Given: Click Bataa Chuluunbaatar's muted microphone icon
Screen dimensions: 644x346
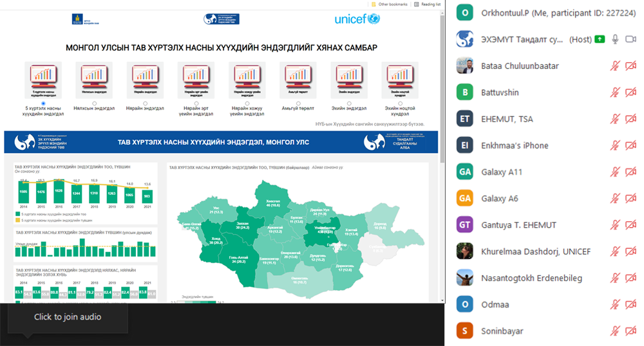Looking at the screenshot, I should click(x=615, y=66).
